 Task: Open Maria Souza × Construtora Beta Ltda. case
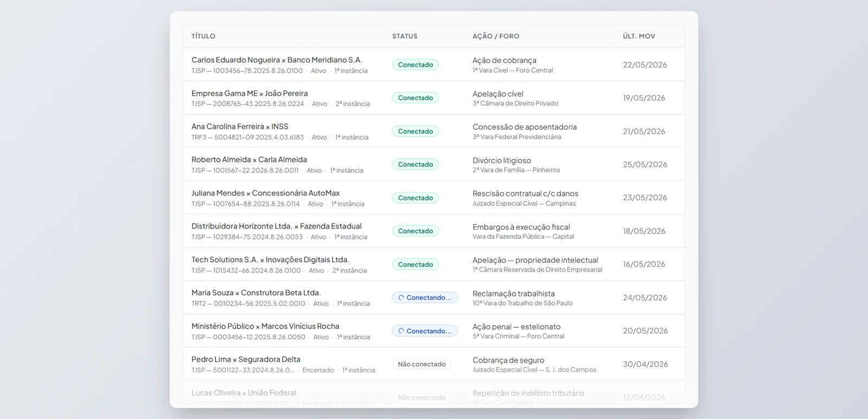tap(256, 293)
